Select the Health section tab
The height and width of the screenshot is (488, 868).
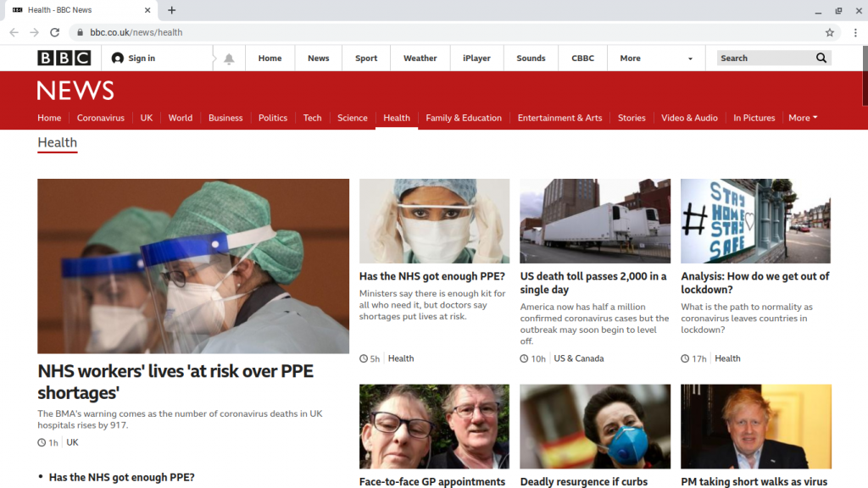click(397, 118)
